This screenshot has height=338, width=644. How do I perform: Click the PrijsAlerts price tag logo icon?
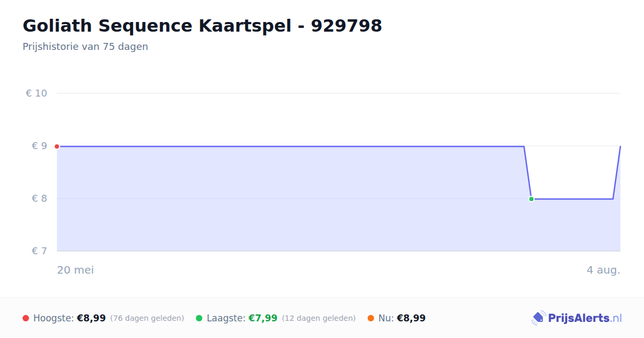(538, 318)
